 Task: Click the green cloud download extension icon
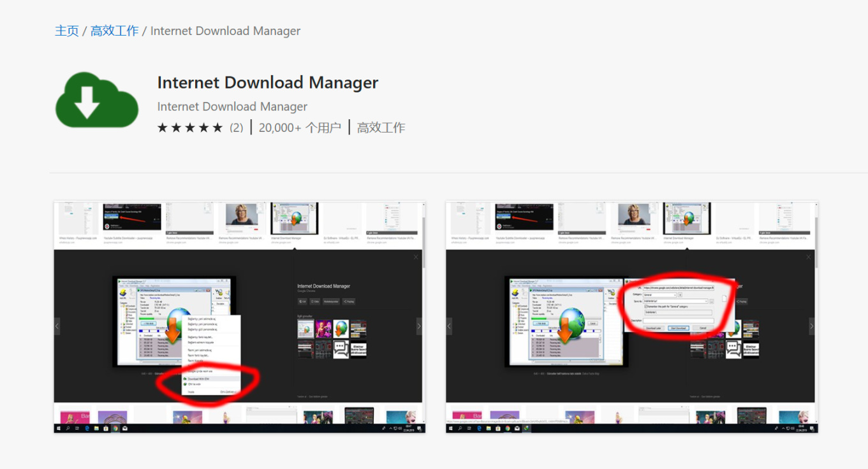coord(97,99)
